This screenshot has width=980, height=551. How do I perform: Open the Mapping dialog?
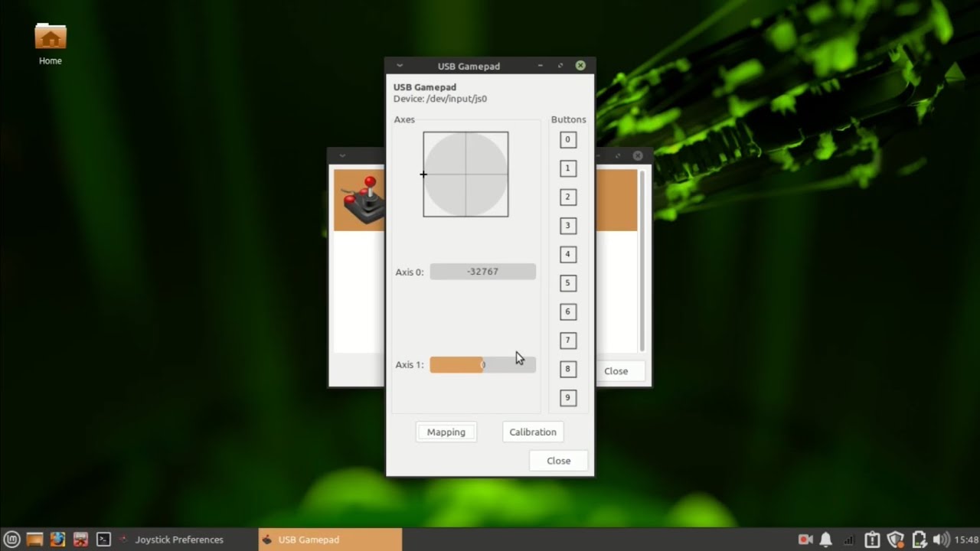pos(446,432)
